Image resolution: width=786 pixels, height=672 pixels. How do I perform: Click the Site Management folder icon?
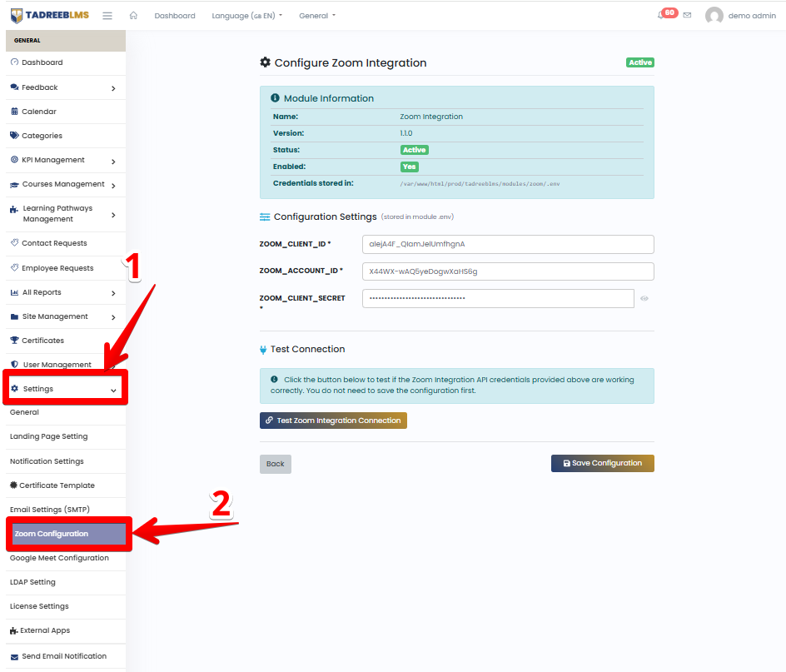[14, 316]
